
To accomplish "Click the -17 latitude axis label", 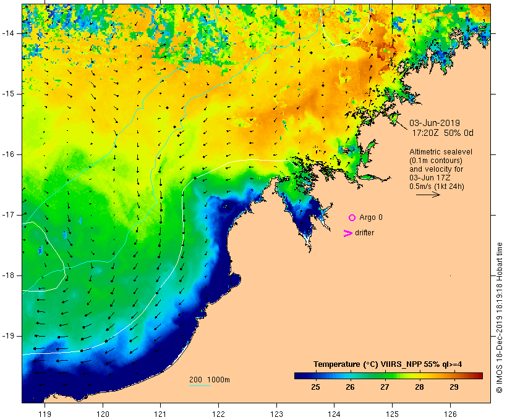I will click(8, 215).
